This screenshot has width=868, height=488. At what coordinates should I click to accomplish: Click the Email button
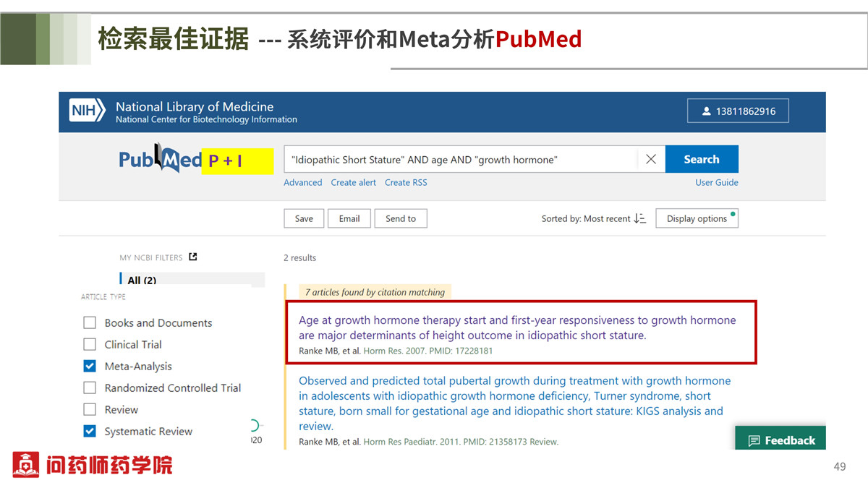349,218
